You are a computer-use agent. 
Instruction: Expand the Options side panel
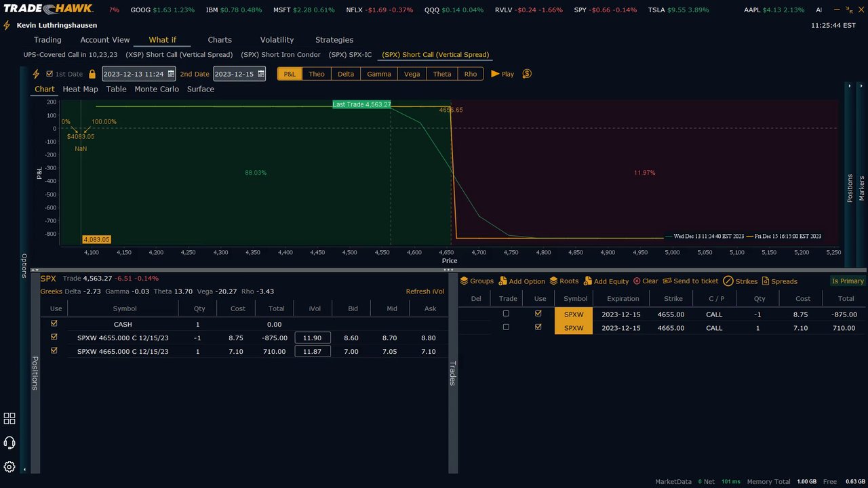(24, 266)
